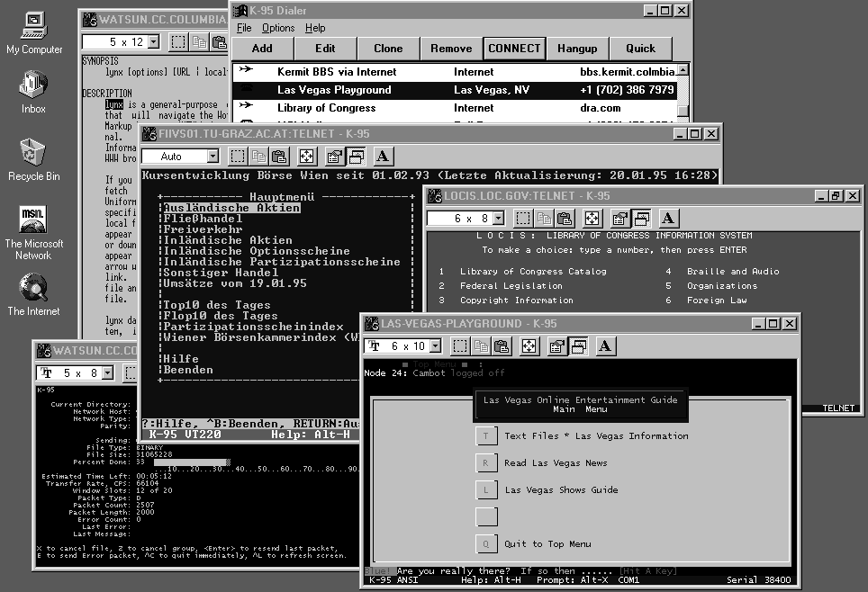Open the Options menu in K-95 Dialer
The height and width of the screenshot is (592, 868).
278,28
